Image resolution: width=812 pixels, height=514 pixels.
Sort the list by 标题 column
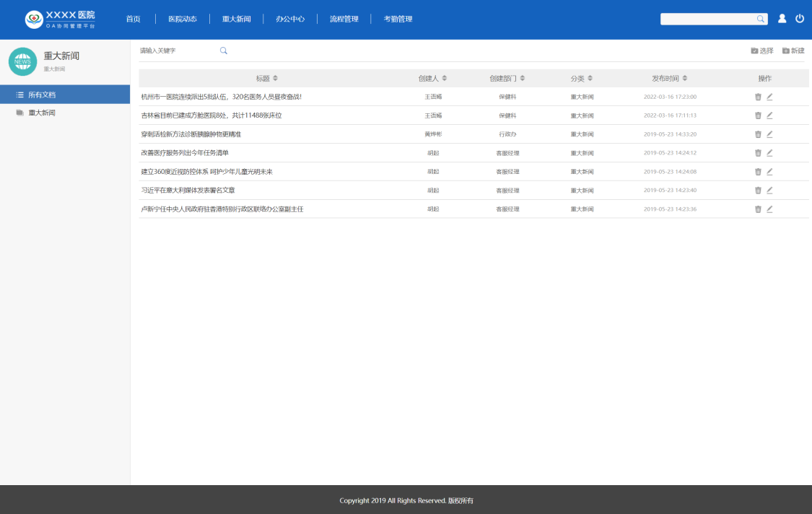point(275,78)
